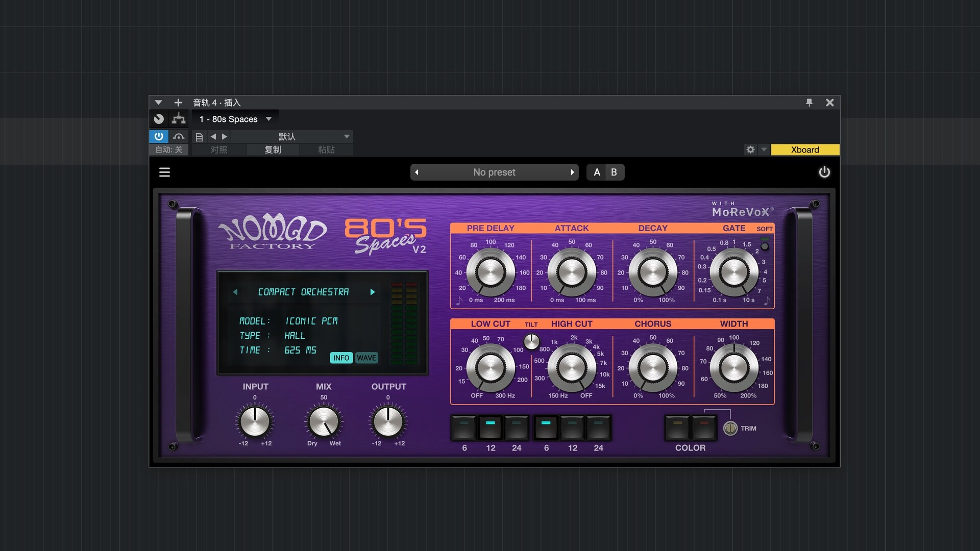This screenshot has height=551, width=980.
Task: Open the routing view icon
Action: point(179,119)
